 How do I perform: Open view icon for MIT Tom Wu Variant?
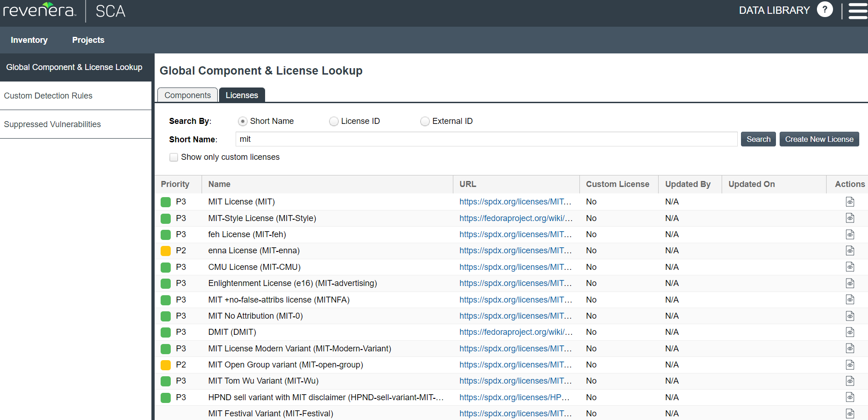click(x=850, y=381)
